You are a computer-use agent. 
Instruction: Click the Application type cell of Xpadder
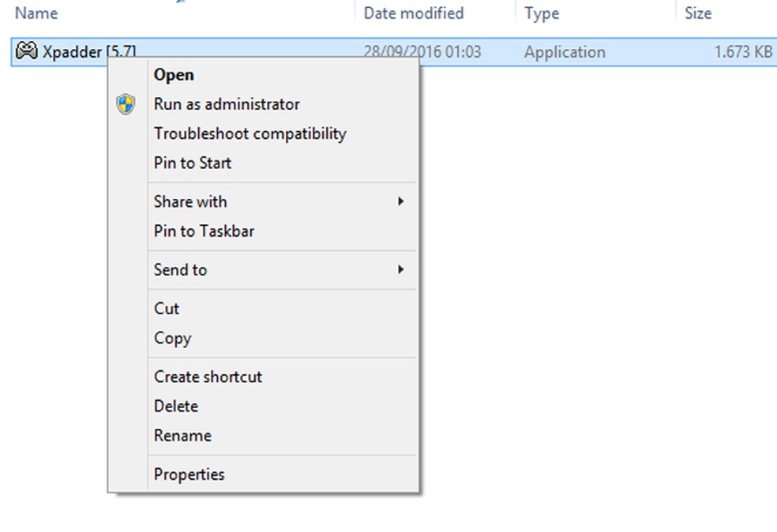tap(565, 52)
